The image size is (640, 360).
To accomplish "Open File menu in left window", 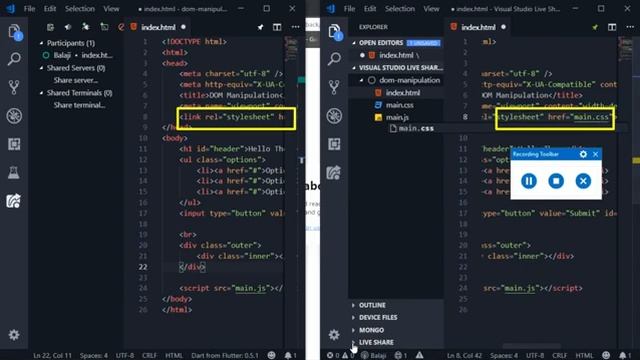I will (29, 9).
